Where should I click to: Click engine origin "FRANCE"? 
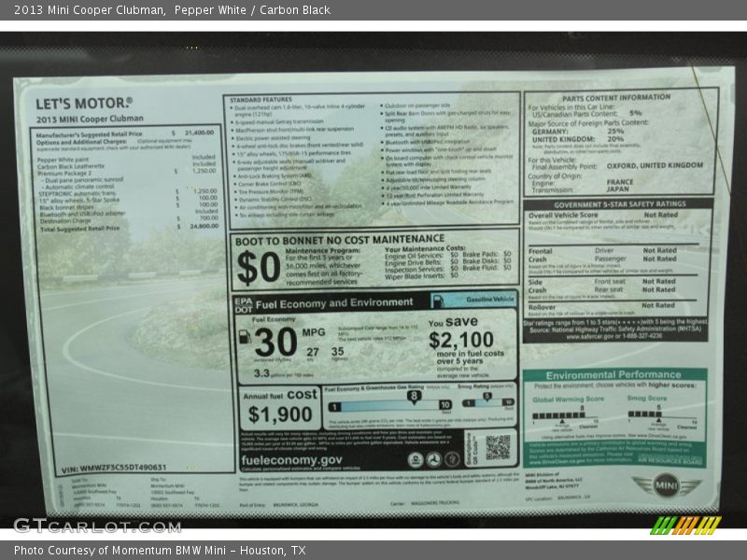pyautogui.click(x=620, y=182)
